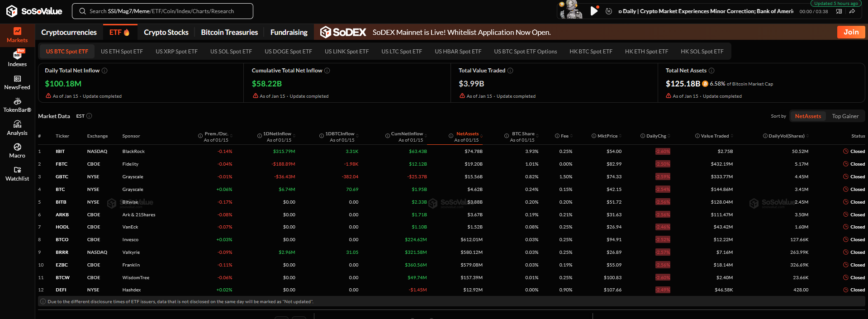868x319 pixels.
Task: Switch to US DOGE Spot ETF tab
Action: 288,52
